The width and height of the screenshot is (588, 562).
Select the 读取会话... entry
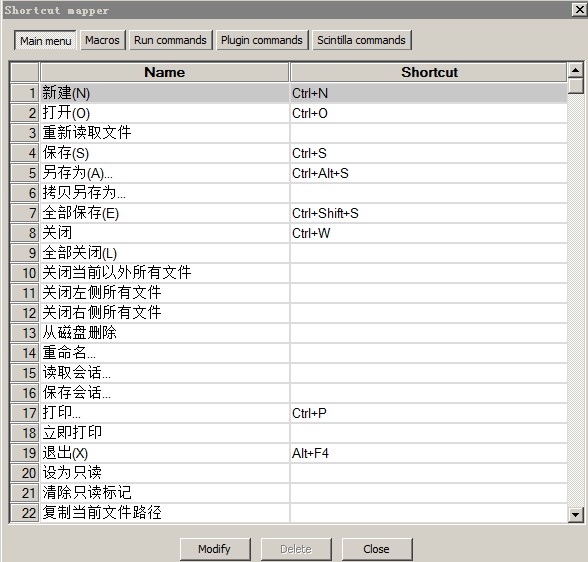click(165, 373)
